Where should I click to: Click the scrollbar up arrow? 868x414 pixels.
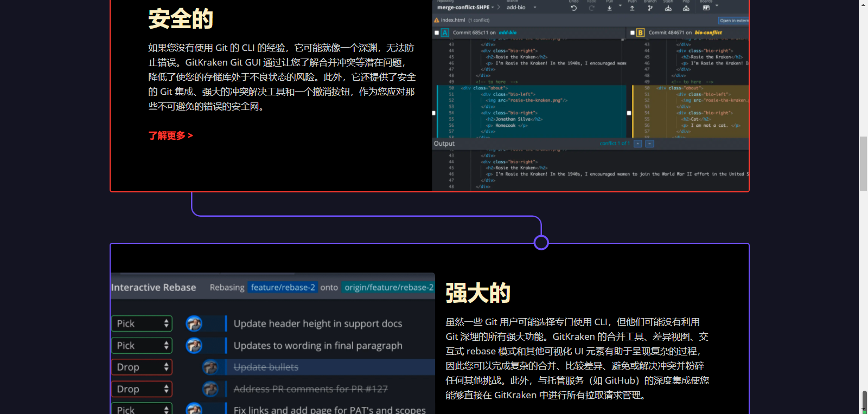pos(864,4)
